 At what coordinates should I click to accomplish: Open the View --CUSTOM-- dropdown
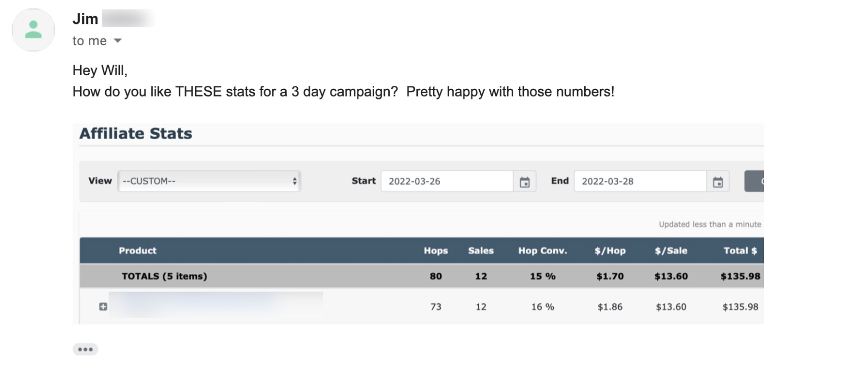(209, 181)
